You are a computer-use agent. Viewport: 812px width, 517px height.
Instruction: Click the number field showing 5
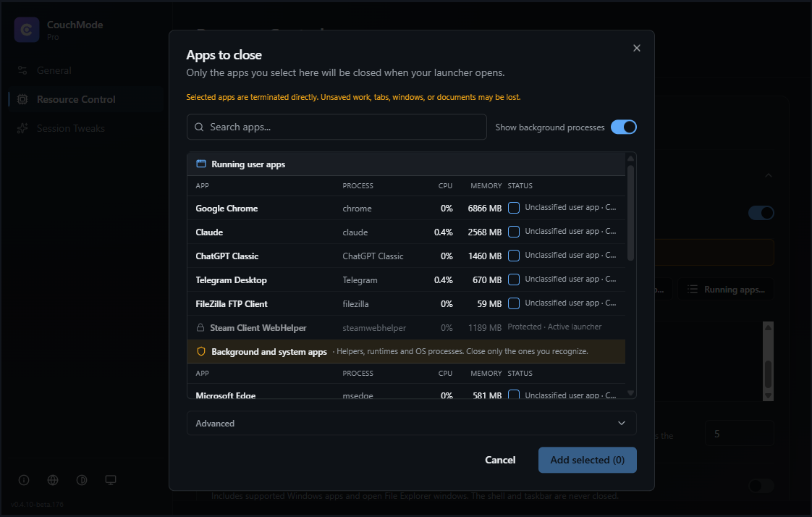[x=740, y=434]
